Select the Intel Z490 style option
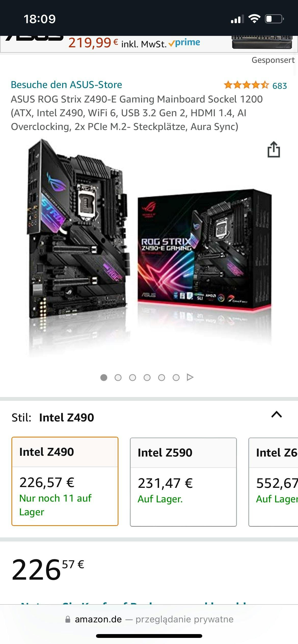 coord(65,481)
